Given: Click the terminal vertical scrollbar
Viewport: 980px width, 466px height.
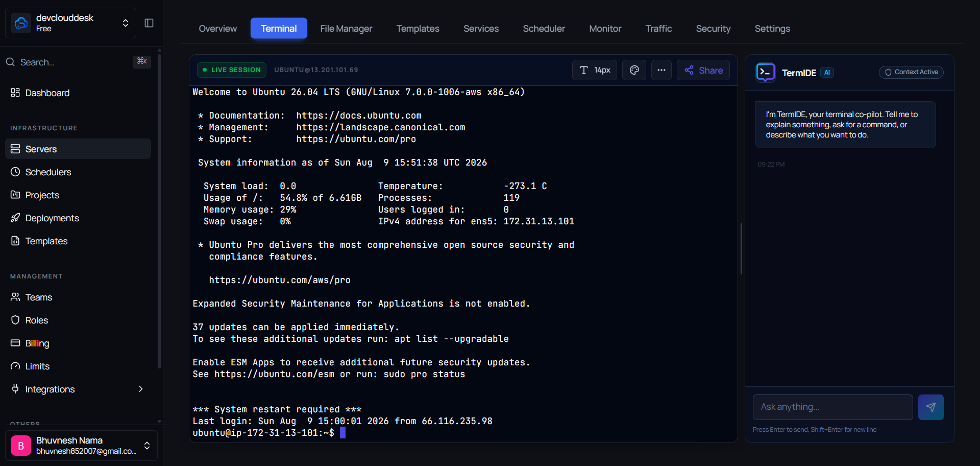Looking at the screenshot, I should (741, 249).
